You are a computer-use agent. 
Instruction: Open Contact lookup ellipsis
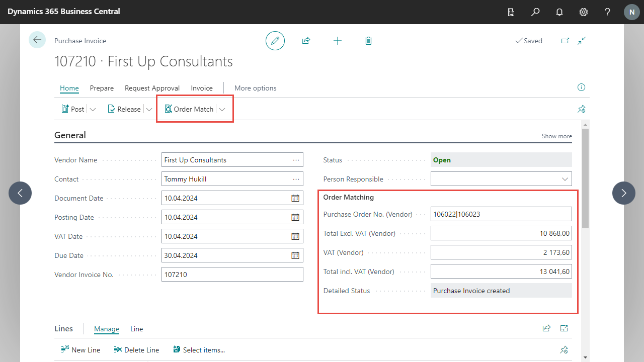tap(296, 179)
